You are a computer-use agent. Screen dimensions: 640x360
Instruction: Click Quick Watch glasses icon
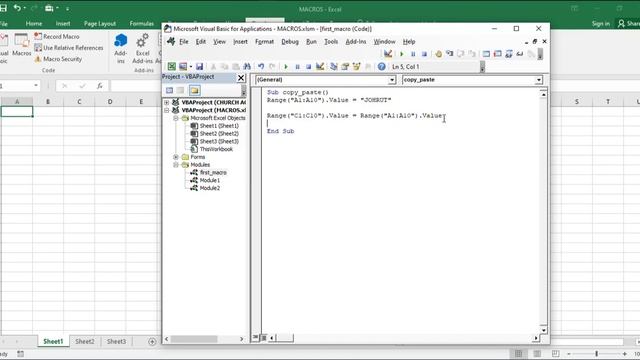click(x=520, y=54)
